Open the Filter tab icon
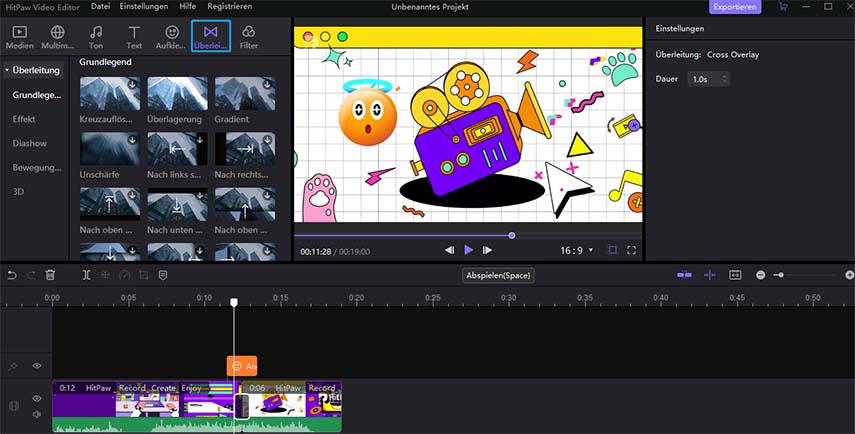 tap(248, 37)
